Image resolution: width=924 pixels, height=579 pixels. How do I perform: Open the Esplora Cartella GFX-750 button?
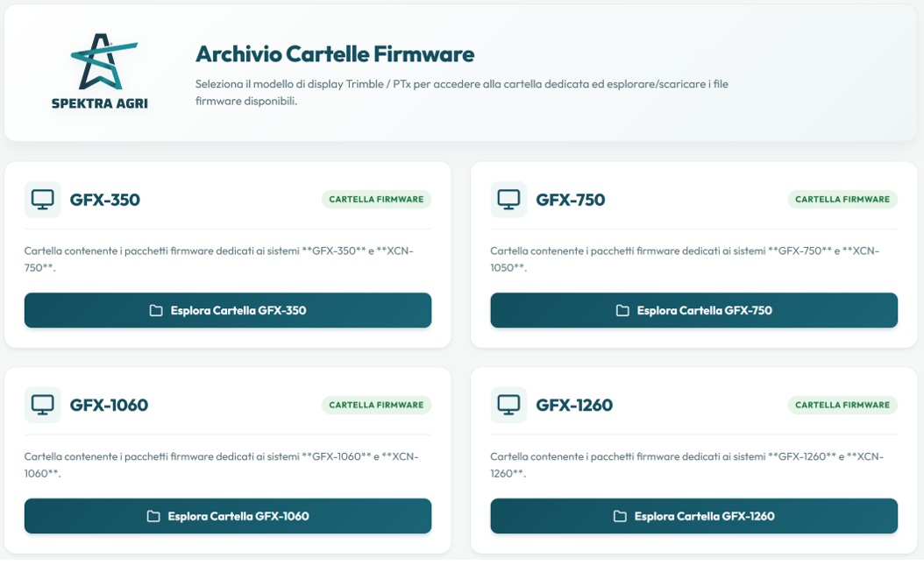[x=693, y=310]
